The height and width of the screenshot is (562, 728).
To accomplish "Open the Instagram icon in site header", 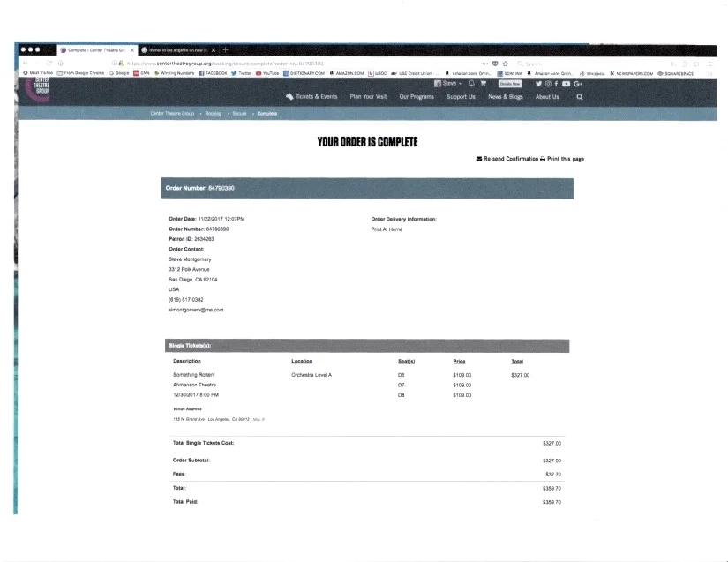I will click(548, 84).
